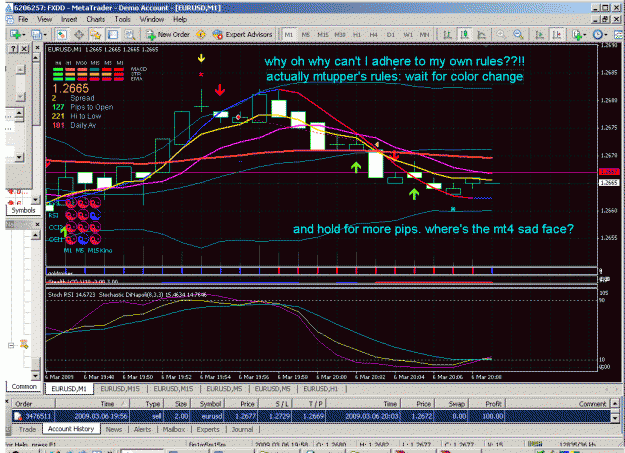Select the W1 timeframe button
Image resolution: width=625 pixels, height=453 pixels.
click(x=408, y=35)
